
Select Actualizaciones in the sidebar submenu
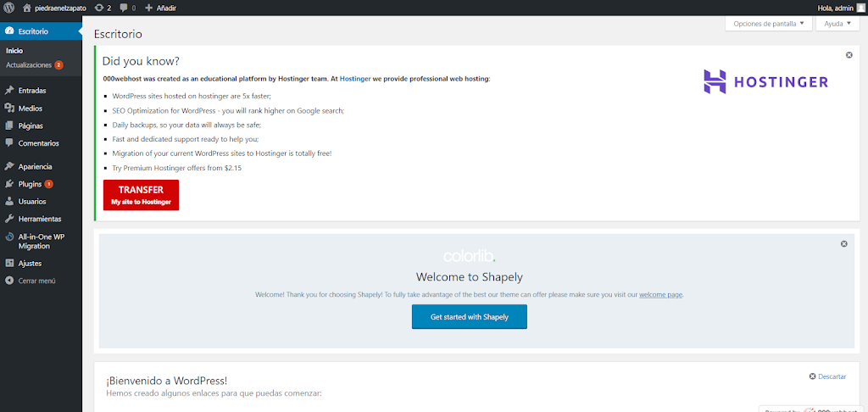coord(29,65)
